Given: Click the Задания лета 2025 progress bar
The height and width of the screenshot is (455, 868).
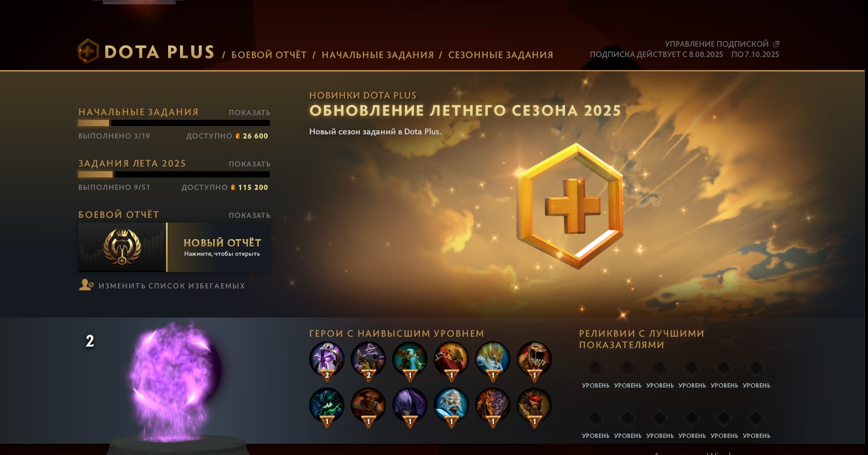Looking at the screenshot, I should (x=174, y=174).
